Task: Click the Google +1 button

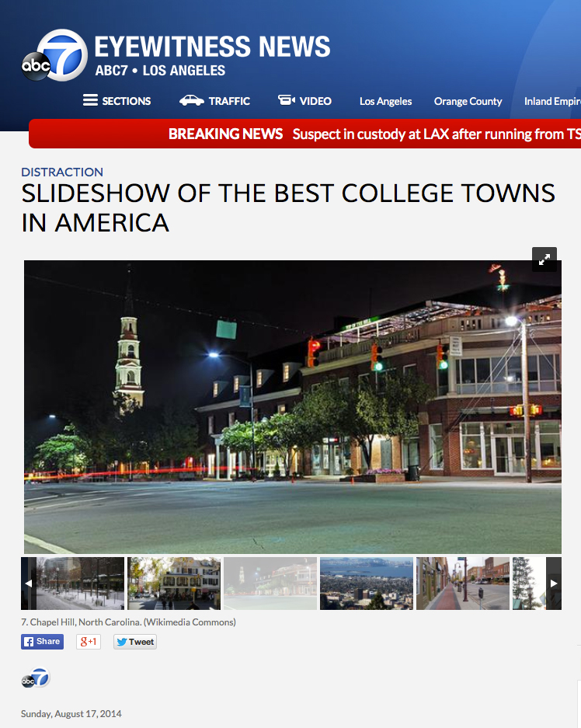Action: (89, 642)
